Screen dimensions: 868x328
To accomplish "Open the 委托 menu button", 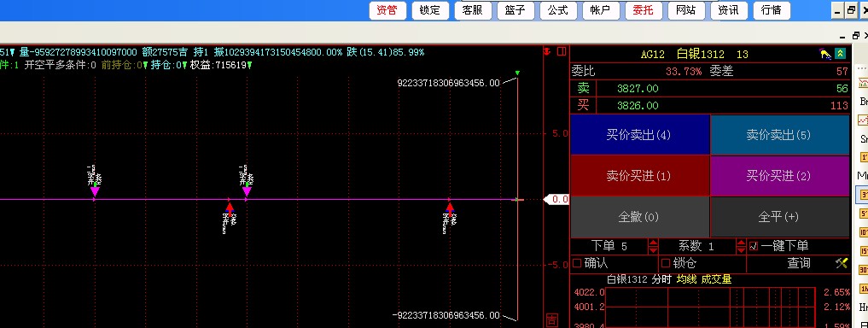I will click(644, 10).
